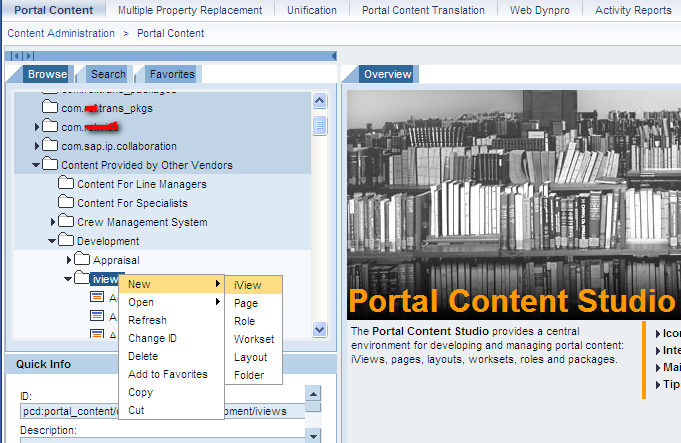Click the Crew Management System folder icon
This screenshot has height=443, width=681.
coord(66,222)
